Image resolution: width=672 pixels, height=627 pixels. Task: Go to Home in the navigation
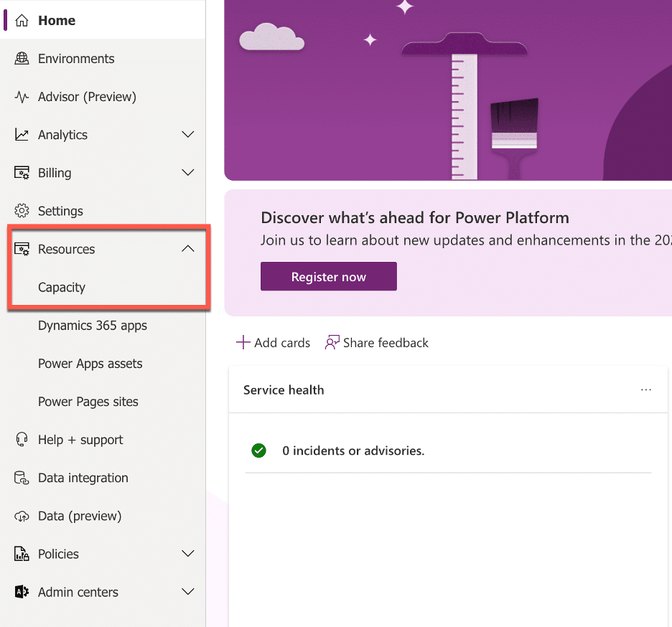click(103, 21)
